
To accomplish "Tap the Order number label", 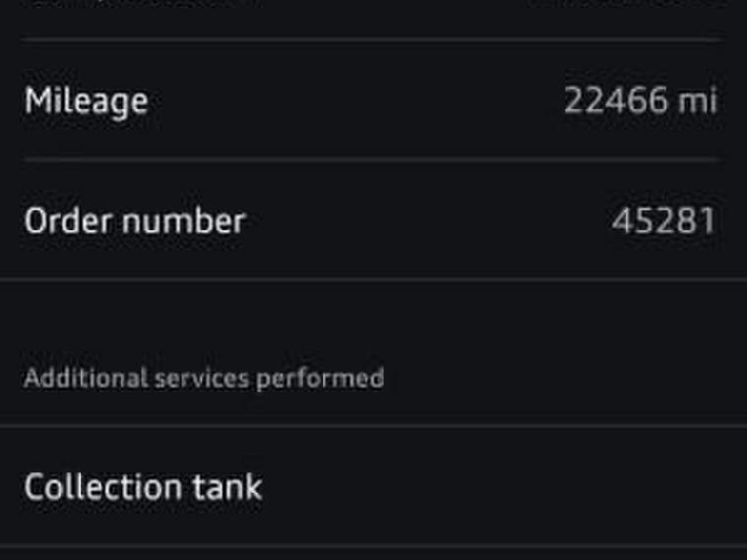I will [134, 220].
